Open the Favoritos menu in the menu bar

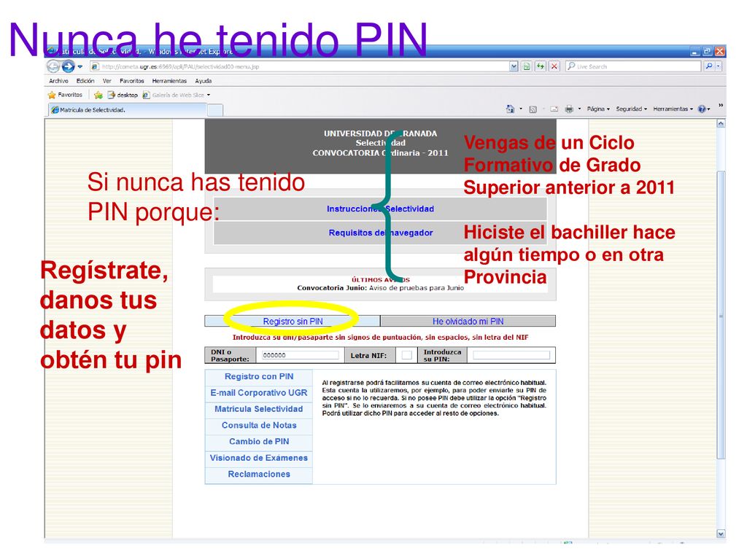point(131,81)
